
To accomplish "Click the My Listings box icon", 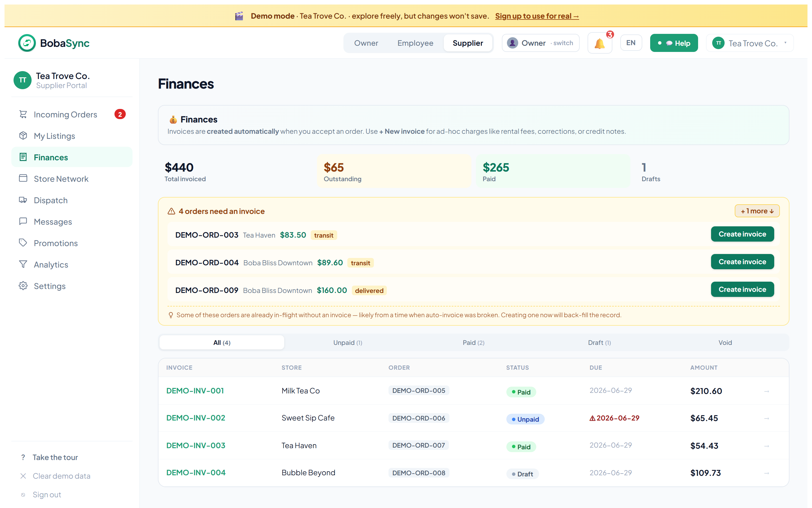I will point(23,136).
